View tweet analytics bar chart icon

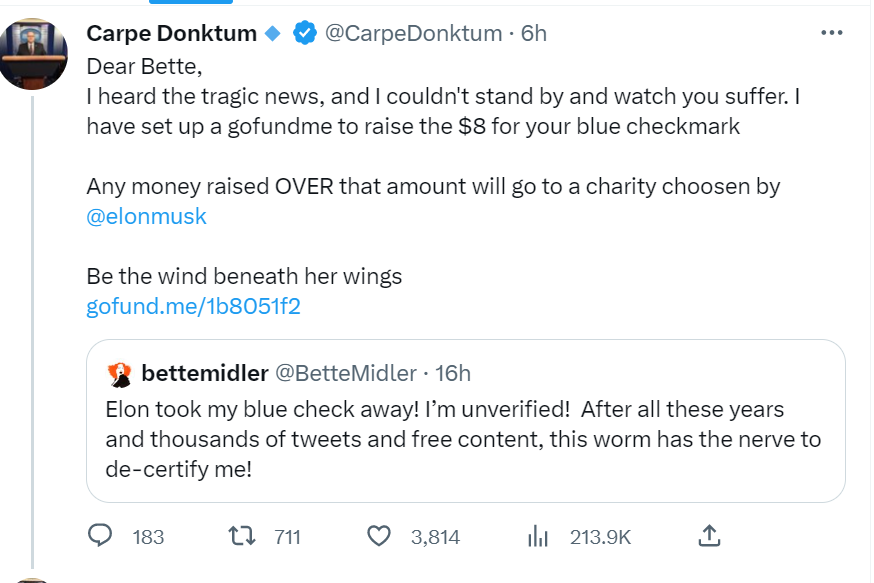pos(538,536)
